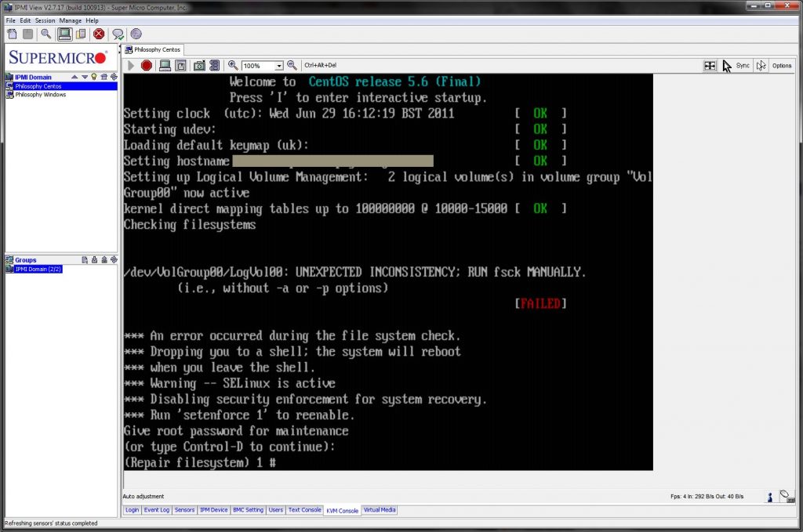This screenshot has width=803, height=532.
Task: Open the search tool via the magnifier icon
Action: coord(45,34)
